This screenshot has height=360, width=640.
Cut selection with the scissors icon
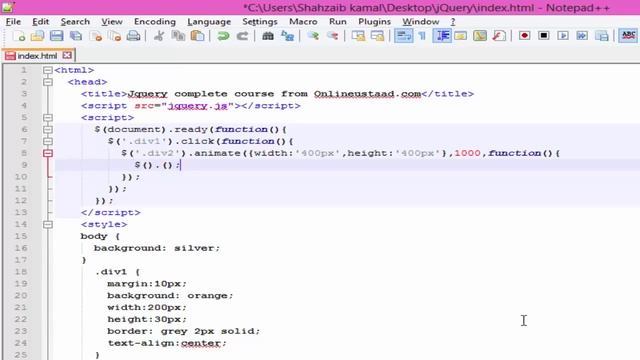(x=159, y=36)
